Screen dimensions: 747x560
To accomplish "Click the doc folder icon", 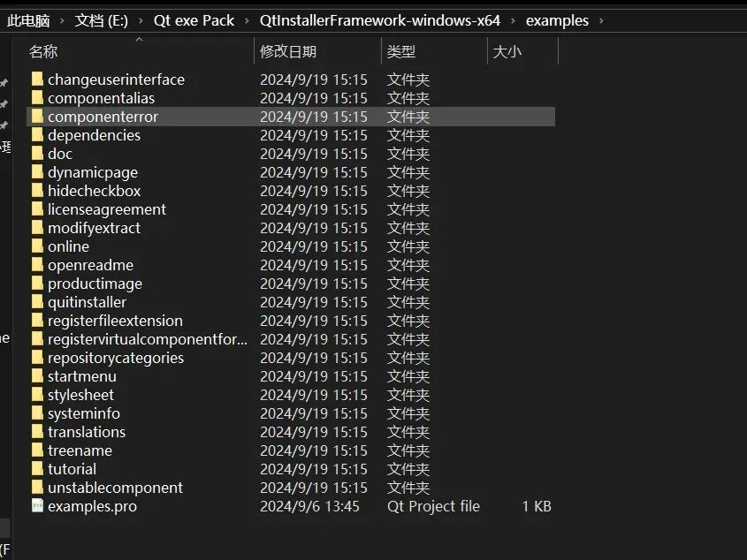I will click(38, 154).
